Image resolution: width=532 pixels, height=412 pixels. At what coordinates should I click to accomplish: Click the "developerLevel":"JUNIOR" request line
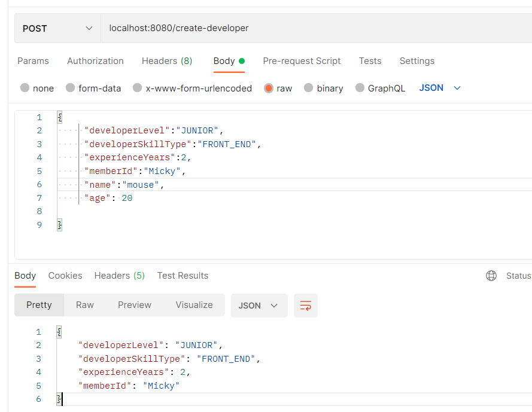pos(154,130)
